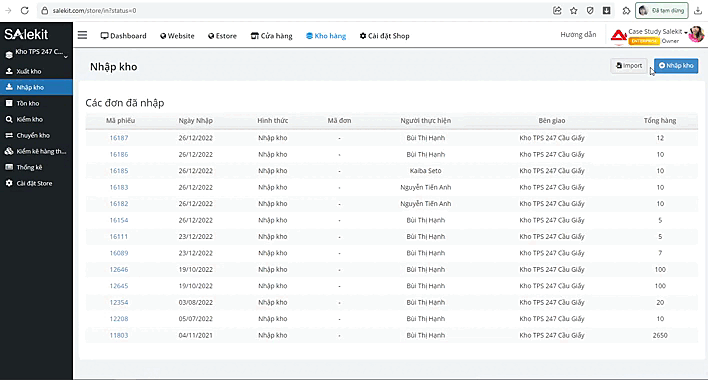Image resolution: width=708 pixels, height=380 pixels.
Task: Click the ENTERPRISE badge
Action: [x=644, y=41]
